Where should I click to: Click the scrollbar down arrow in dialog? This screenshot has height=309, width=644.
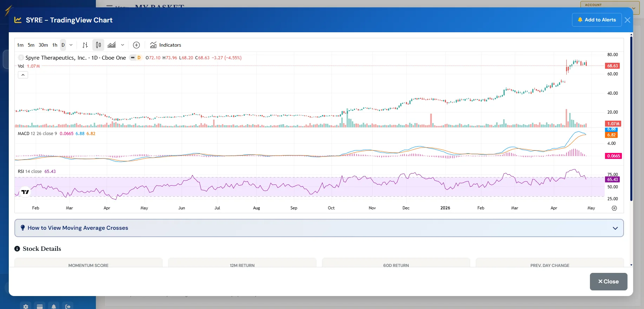tap(631, 265)
